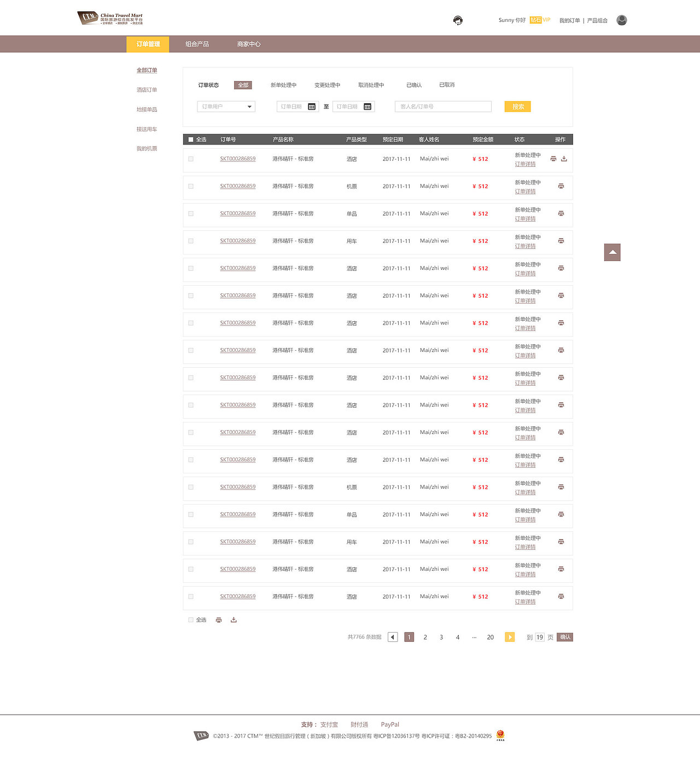Open calendar icon for start 订单日期

(312, 107)
